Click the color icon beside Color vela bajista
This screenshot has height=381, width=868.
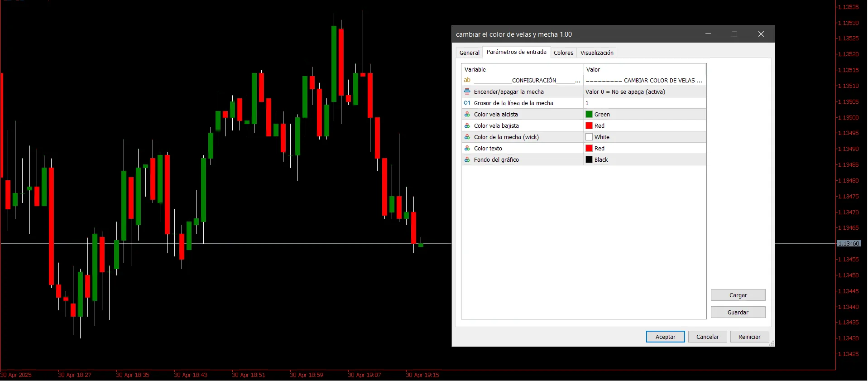[467, 125]
